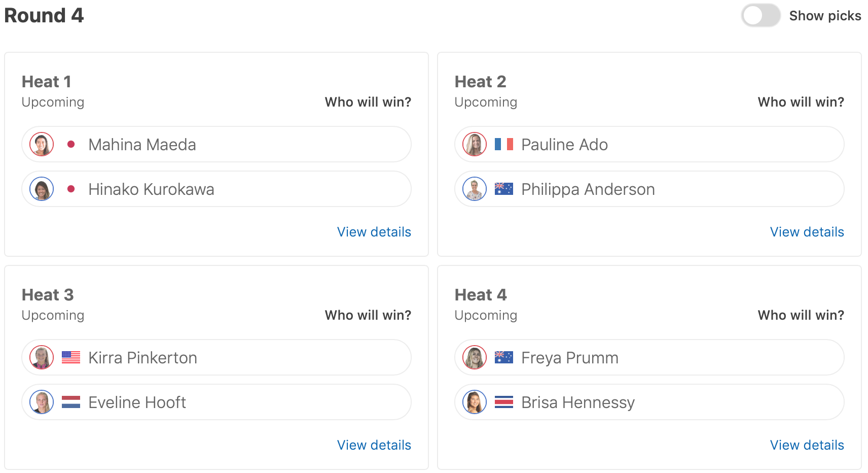
Task: Open View details for Heat 2
Action: click(807, 232)
